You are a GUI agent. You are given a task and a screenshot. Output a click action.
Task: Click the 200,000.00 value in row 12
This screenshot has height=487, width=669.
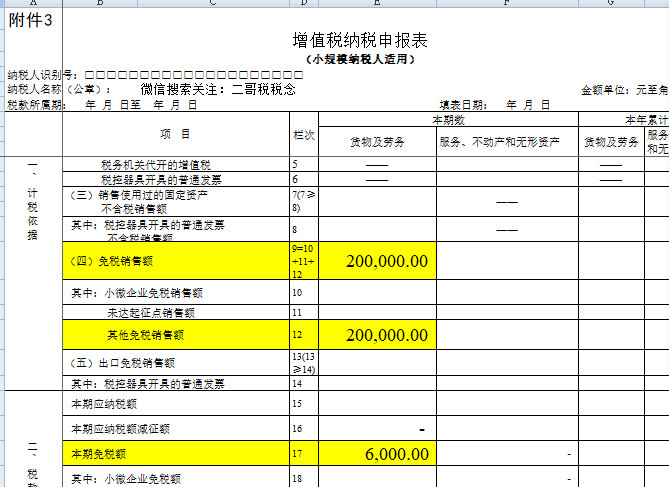click(377, 335)
